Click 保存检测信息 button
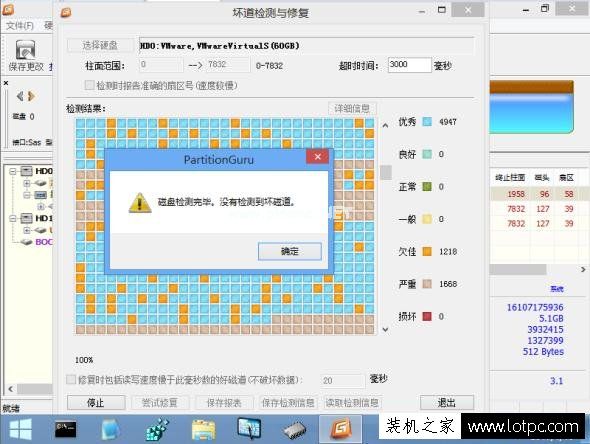 (288, 403)
